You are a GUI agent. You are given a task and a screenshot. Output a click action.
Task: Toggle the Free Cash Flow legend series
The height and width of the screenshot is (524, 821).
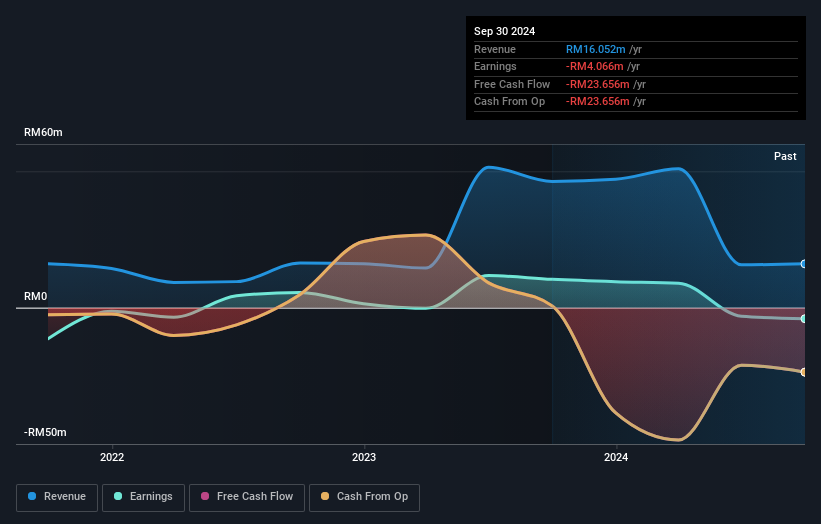247,497
